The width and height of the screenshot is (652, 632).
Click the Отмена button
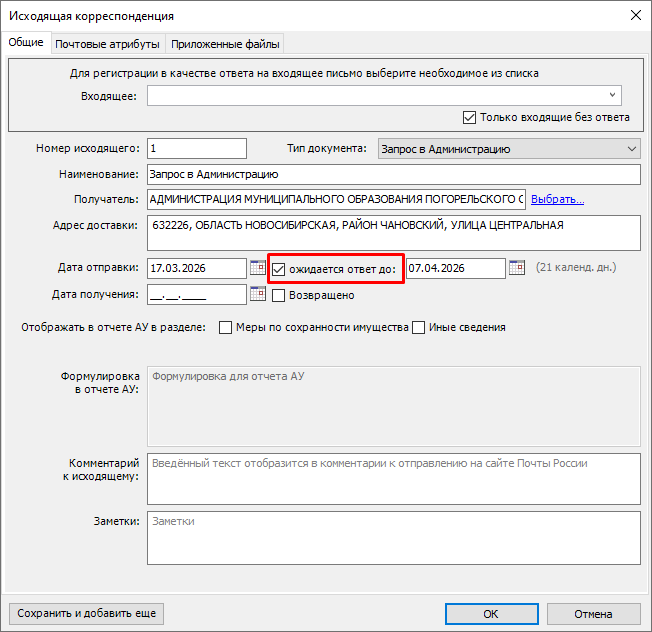tap(593, 614)
